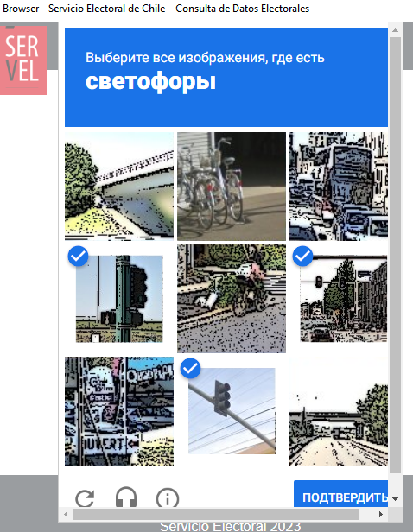Select the parked bicycles image tile
The image size is (413, 532).
point(232,187)
